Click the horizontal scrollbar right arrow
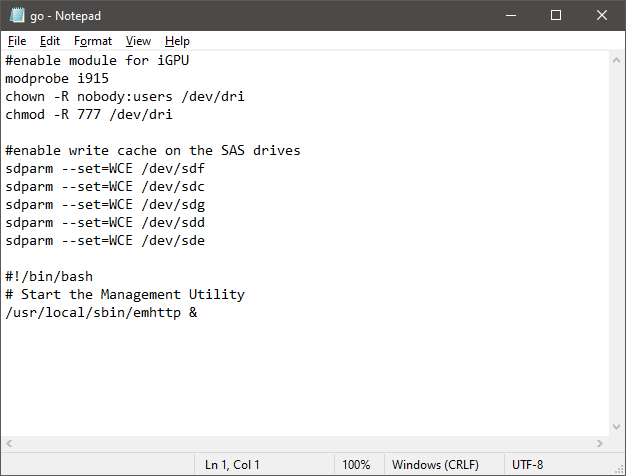Screen dimensions: 626x476 click(x=600, y=443)
